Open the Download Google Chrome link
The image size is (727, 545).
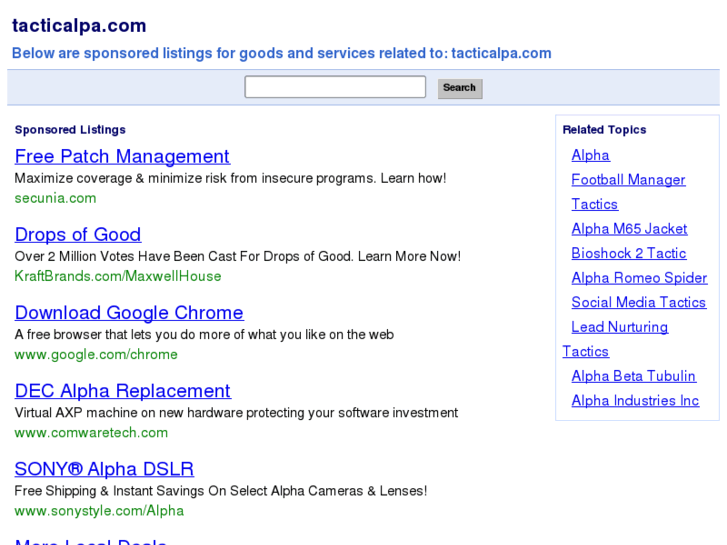[x=129, y=313]
